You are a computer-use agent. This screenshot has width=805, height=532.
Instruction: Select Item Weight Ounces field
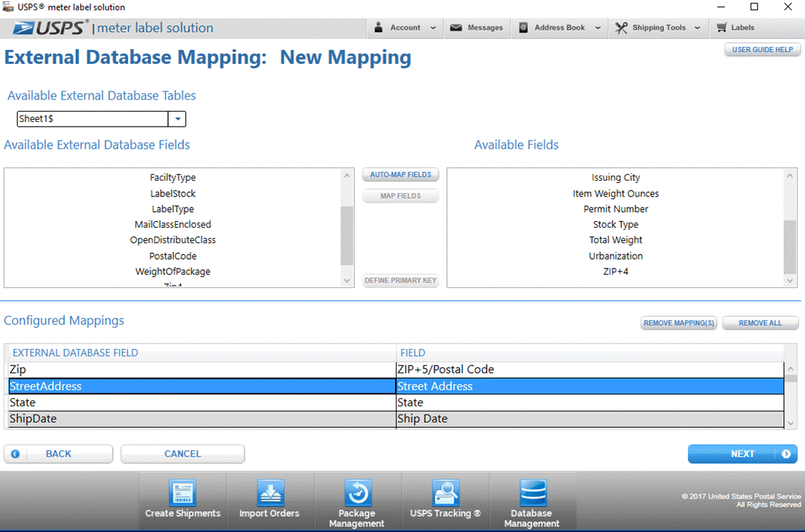pos(615,193)
